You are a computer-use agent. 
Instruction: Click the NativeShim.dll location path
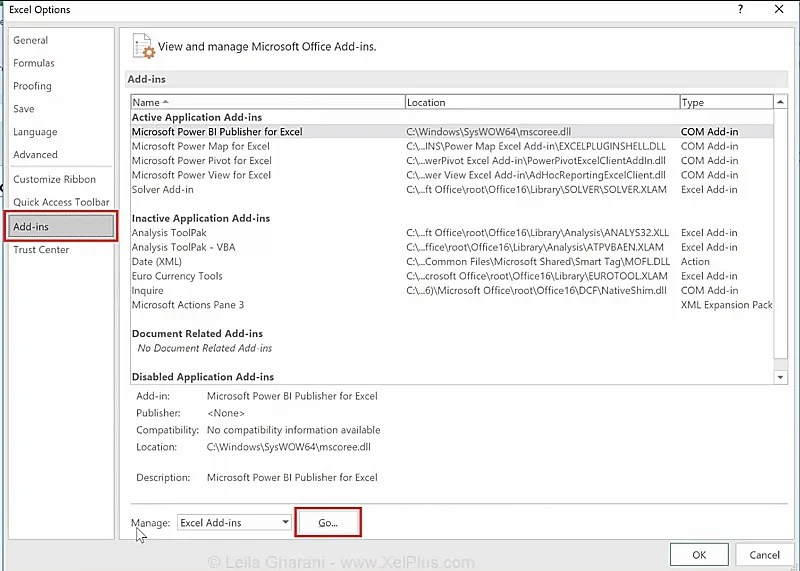pyautogui.click(x=536, y=290)
